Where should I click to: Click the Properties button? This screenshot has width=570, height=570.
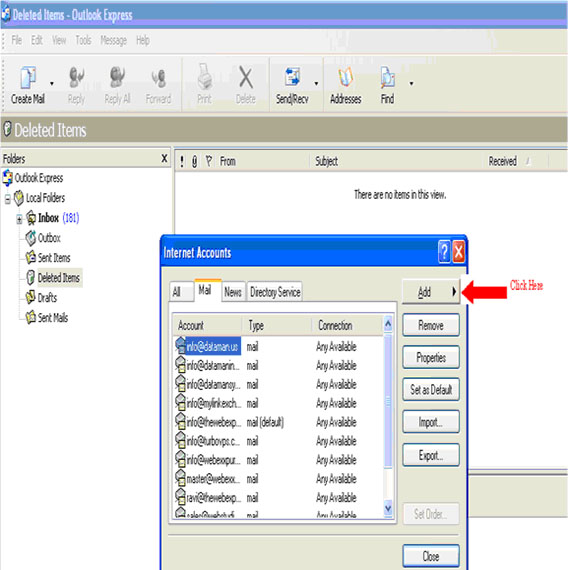click(431, 357)
